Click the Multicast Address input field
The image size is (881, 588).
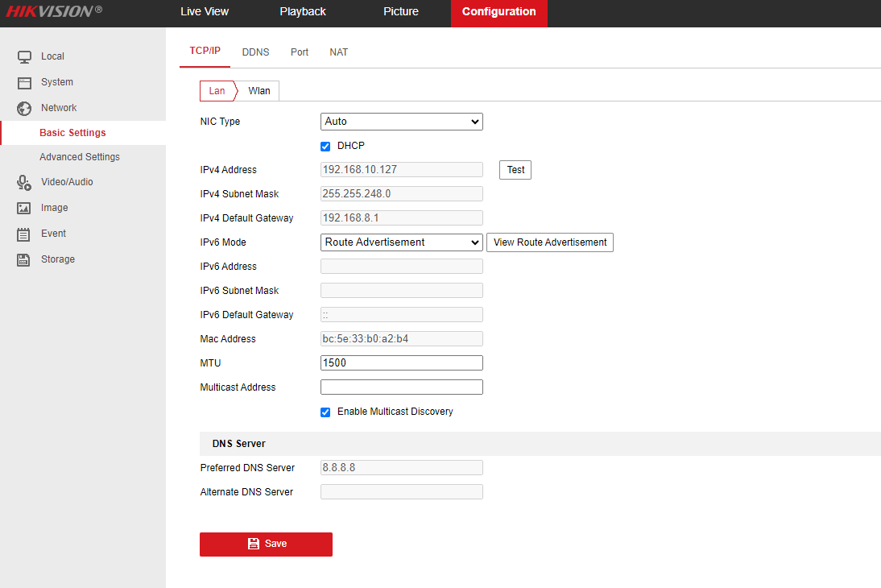pos(401,387)
